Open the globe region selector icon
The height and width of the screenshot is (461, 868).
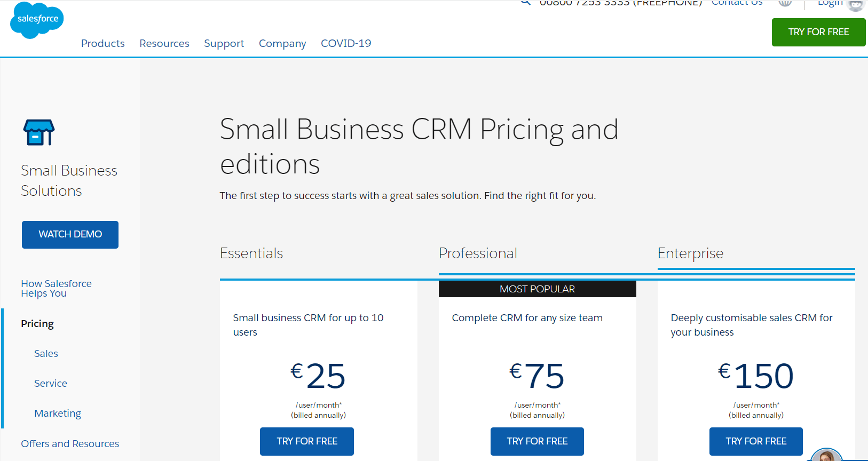click(x=785, y=3)
